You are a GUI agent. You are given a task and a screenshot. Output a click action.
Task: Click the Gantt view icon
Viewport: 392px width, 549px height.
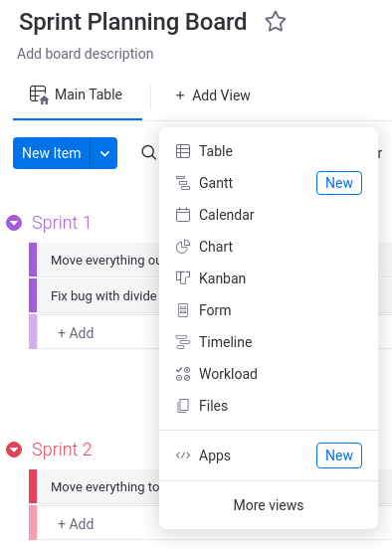point(183,183)
